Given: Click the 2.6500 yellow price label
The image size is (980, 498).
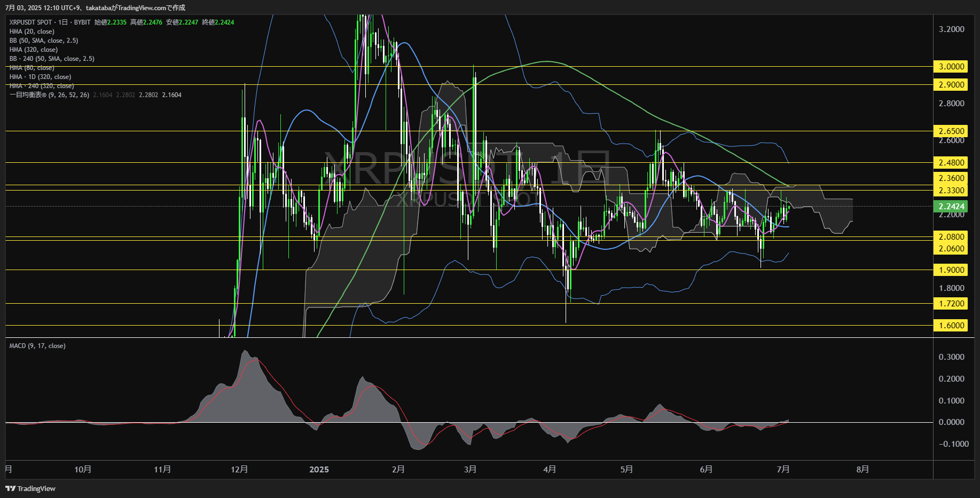Looking at the screenshot, I should (x=951, y=131).
